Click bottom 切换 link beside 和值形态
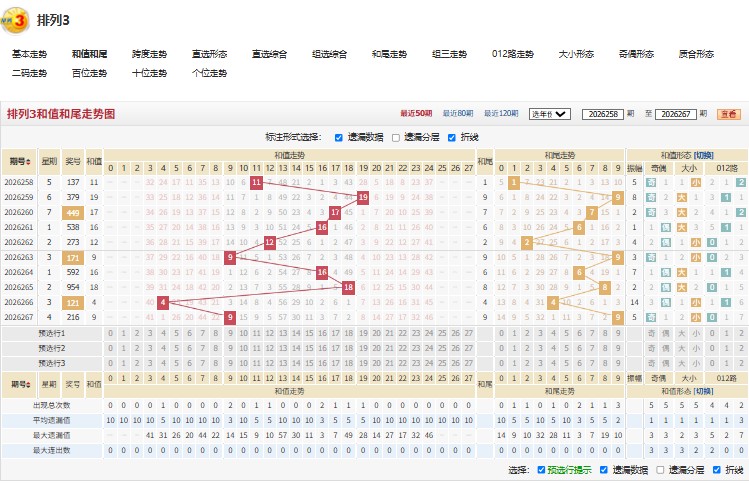 click(x=704, y=391)
